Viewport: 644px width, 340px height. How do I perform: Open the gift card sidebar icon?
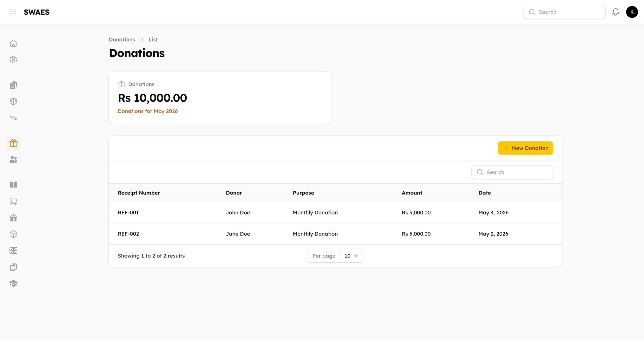pos(13,251)
